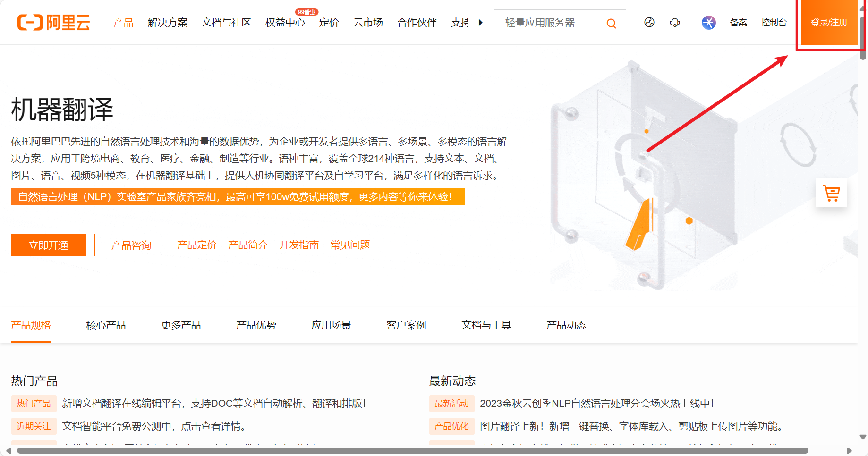868x456 pixels.
Task: Click the 最新活动 tag label
Action: coord(451,404)
